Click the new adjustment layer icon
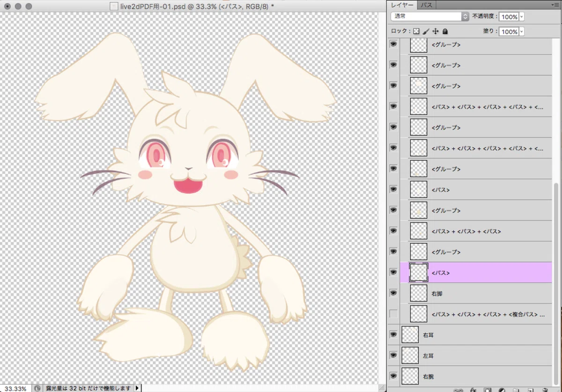The height and width of the screenshot is (392, 562). point(502,390)
